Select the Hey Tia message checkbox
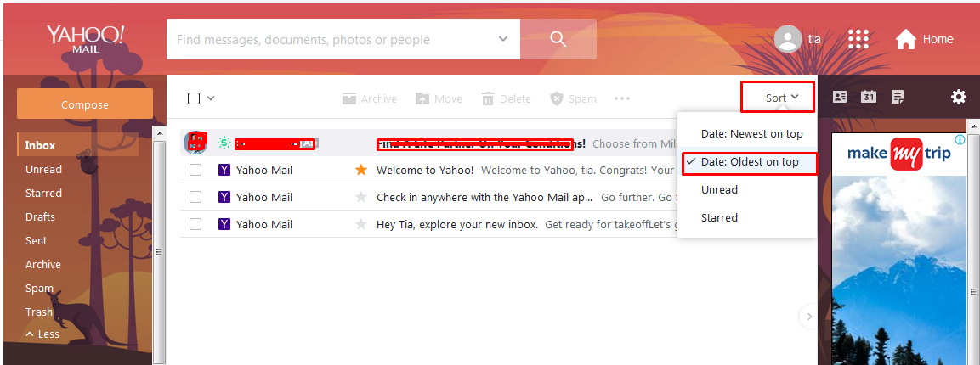Image resolution: width=980 pixels, height=365 pixels. tap(195, 224)
